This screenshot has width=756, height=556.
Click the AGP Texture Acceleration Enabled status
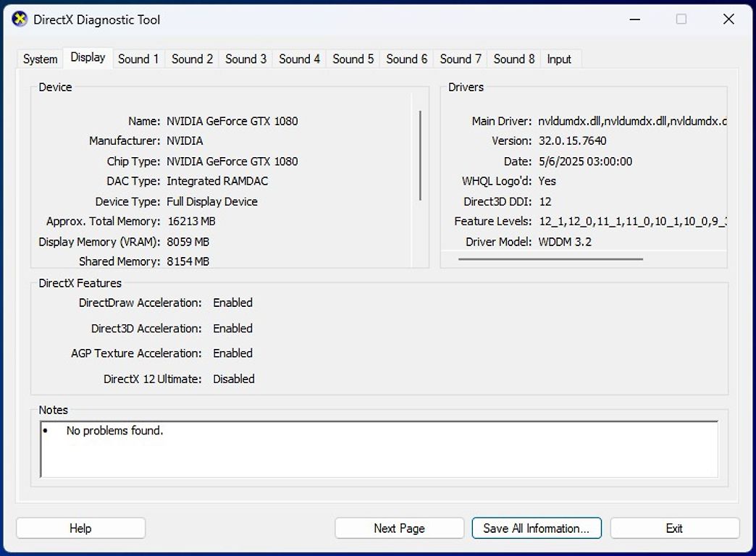(x=233, y=353)
